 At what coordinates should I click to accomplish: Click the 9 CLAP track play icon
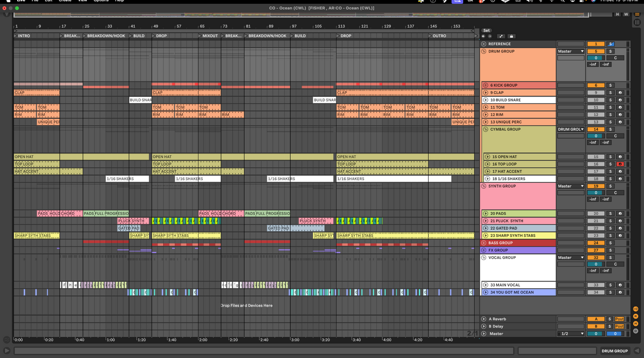(x=485, y=93)
